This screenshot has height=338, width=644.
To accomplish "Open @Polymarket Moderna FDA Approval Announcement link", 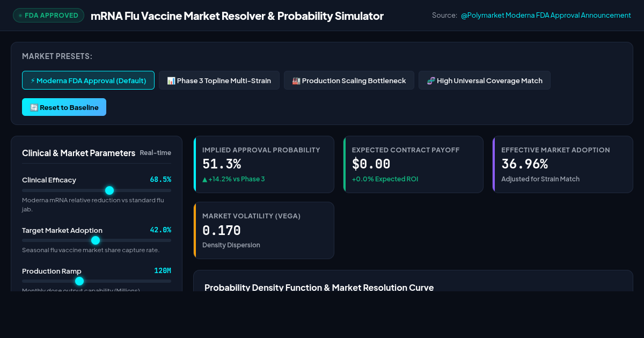I will click(546, 16).
